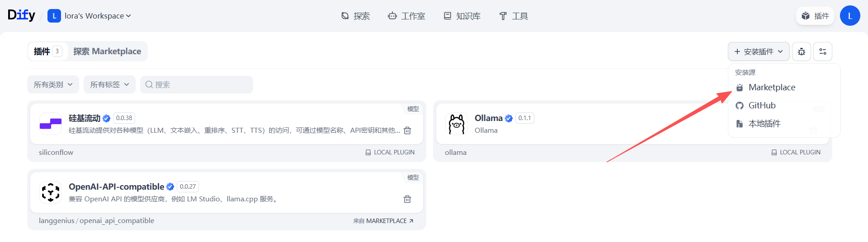Open the debug bug icon button
This screenshot has height=242, width=868.
point(802,51)
